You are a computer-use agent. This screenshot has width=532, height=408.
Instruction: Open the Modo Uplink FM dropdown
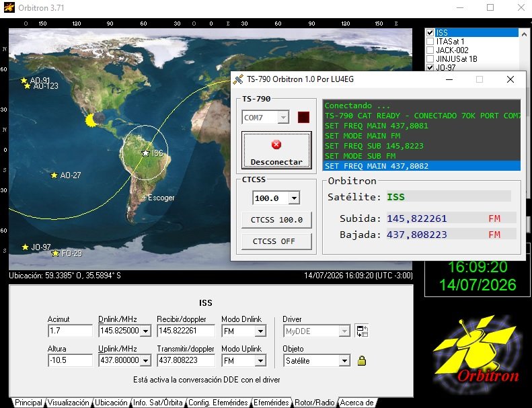[260, 360]
